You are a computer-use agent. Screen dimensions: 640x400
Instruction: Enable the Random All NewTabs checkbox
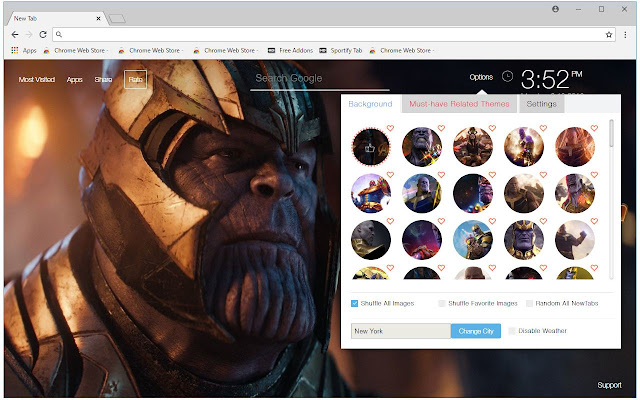529,303
